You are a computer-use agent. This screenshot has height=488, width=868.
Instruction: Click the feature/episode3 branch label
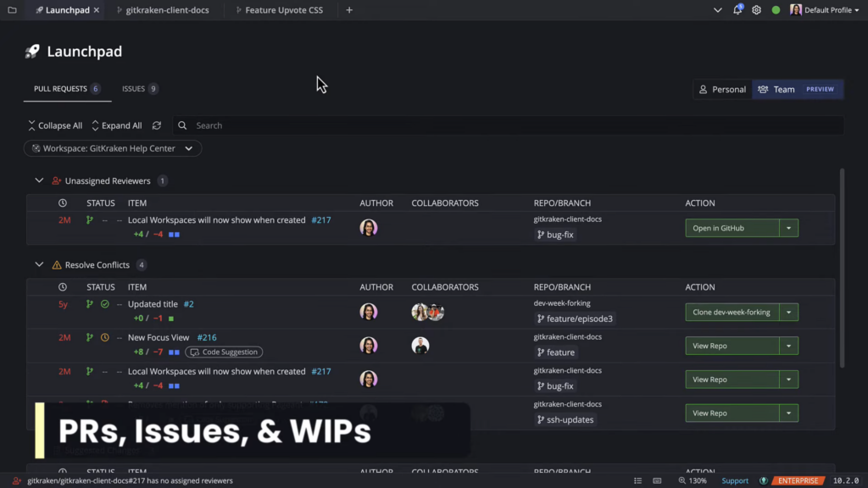click(x=575, y=319)
